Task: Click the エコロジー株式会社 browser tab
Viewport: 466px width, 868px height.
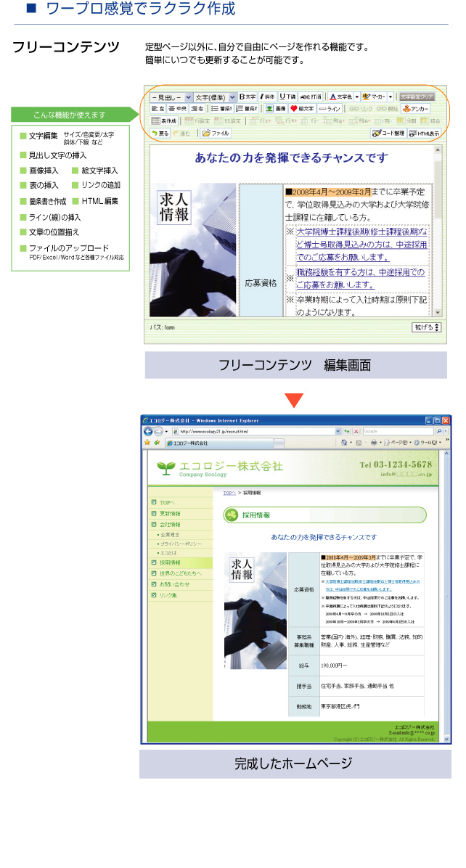Action: point(218,443)
